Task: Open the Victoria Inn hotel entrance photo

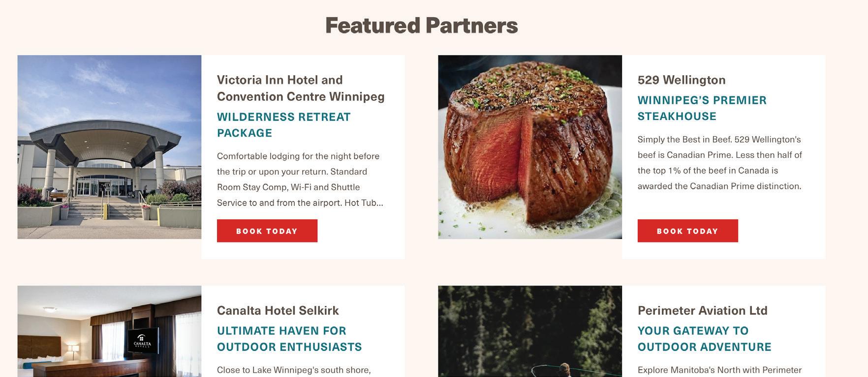Action: [x=109, y=147]
